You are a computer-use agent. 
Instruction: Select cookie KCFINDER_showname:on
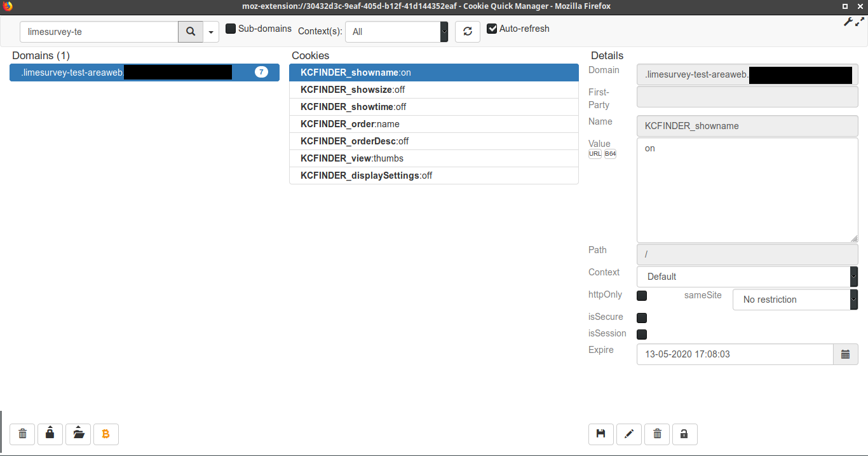[434, 73]
